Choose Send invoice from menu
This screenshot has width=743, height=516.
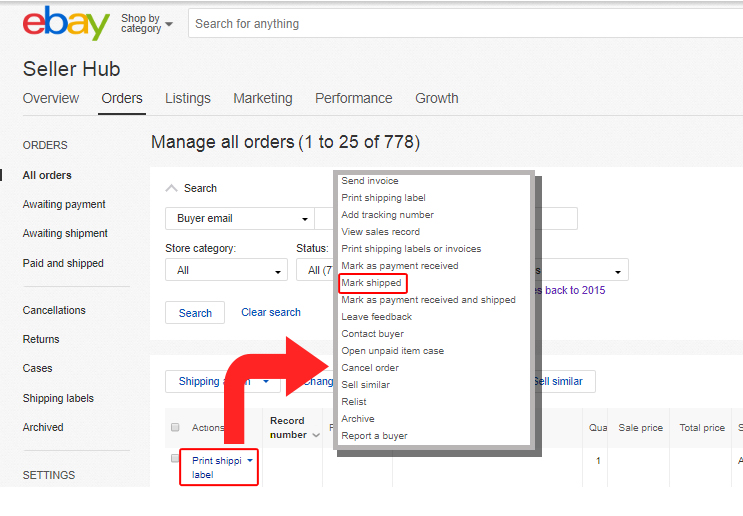(x=370, y=181)
